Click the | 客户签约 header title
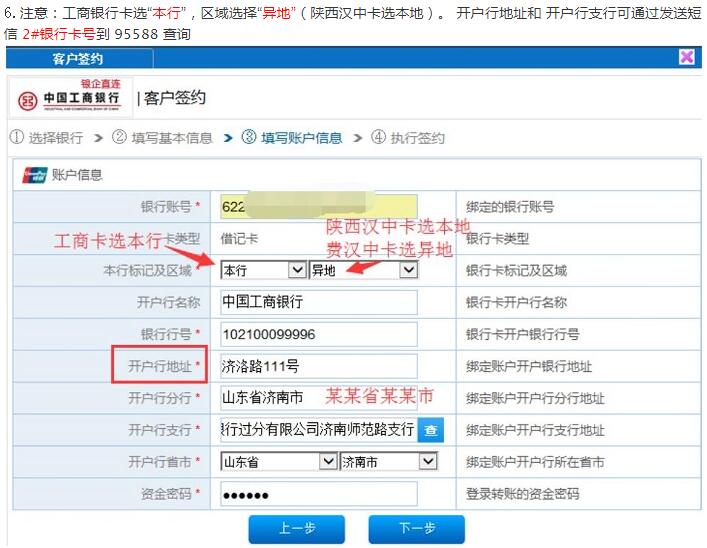Image resolution: width=707 pixels, height=548 pixels. (171, 98)
